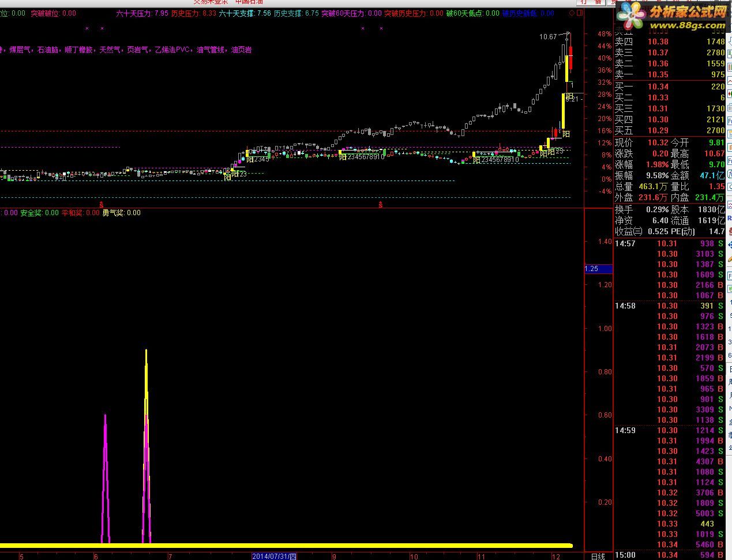Viewport: 732px width, 560px height.
Task: Click the 突破破位: 0.00 label
Action: pos(53,13)
